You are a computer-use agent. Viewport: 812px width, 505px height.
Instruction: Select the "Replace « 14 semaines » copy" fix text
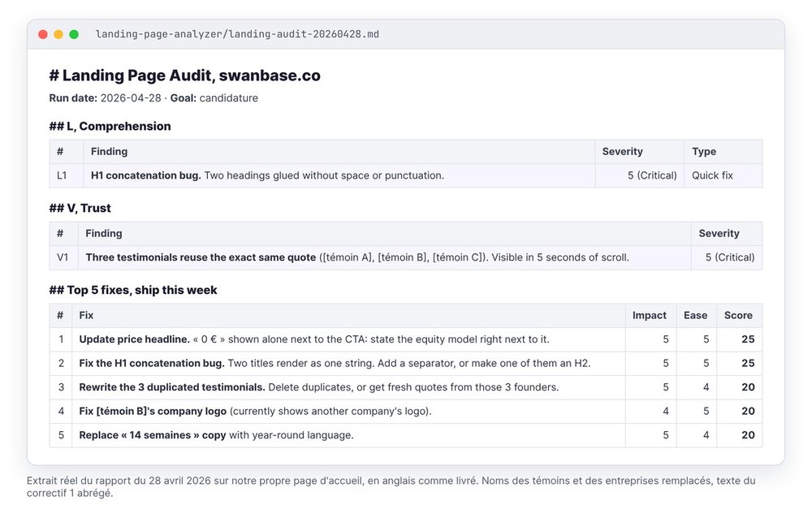coord(153,435)
